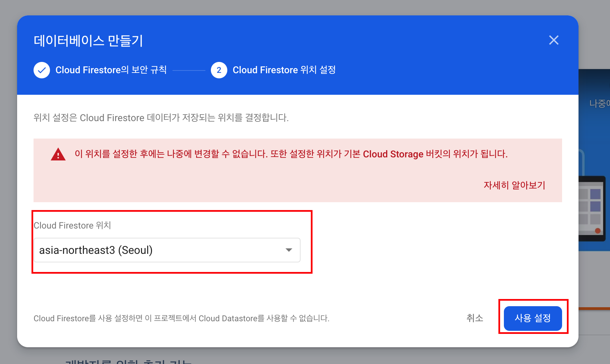610x364 pixels.
Task: Go to Cloud Firestore의 보안 규칙 step
Action: pyautogui.click(x=111, y=70)
